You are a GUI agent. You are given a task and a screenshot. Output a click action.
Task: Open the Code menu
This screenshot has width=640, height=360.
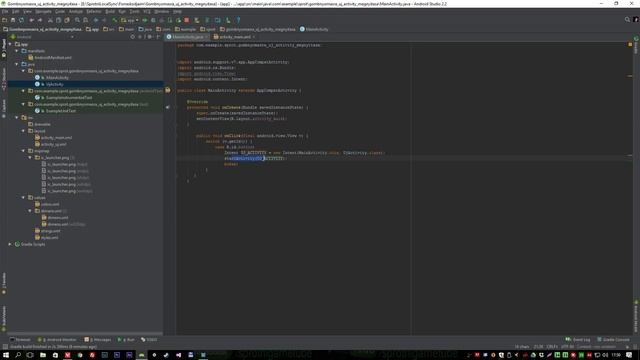[60, 11]
